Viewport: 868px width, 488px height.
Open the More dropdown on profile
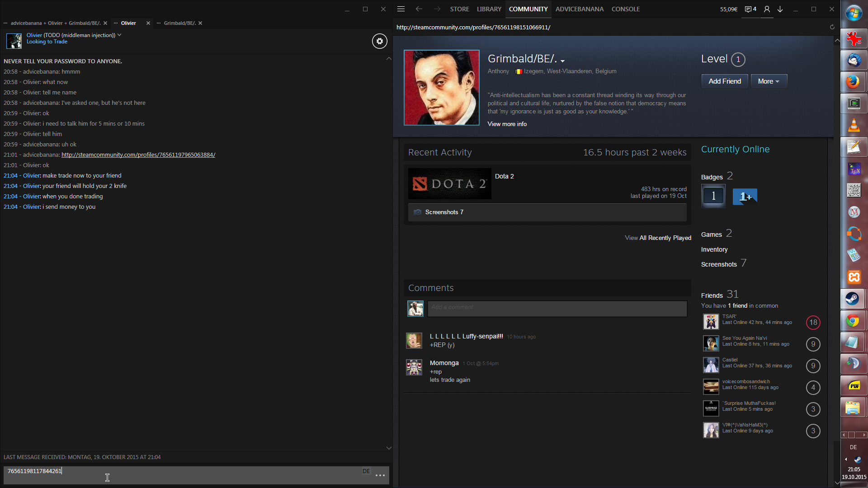pos(769,81)
